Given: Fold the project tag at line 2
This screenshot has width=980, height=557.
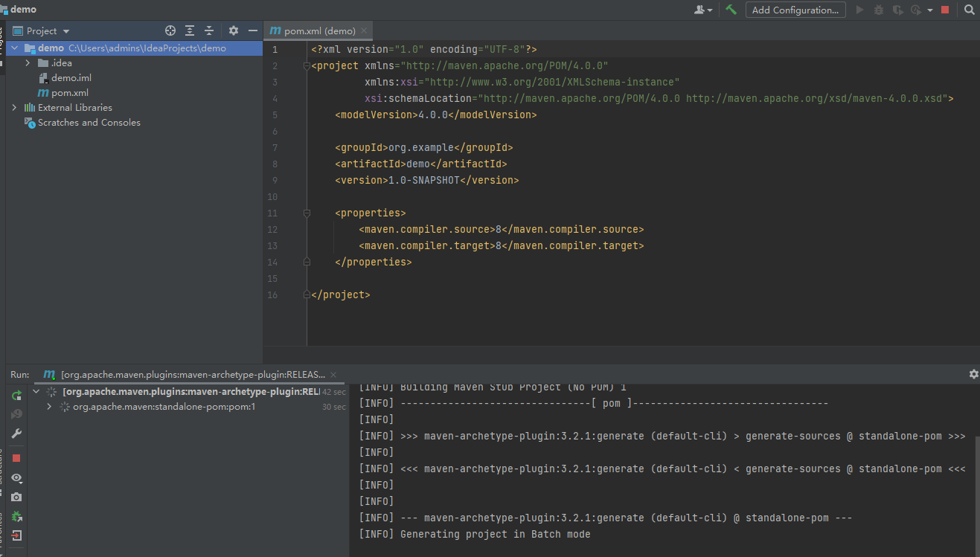Looking at the screenshot, I should pos(306,65).
